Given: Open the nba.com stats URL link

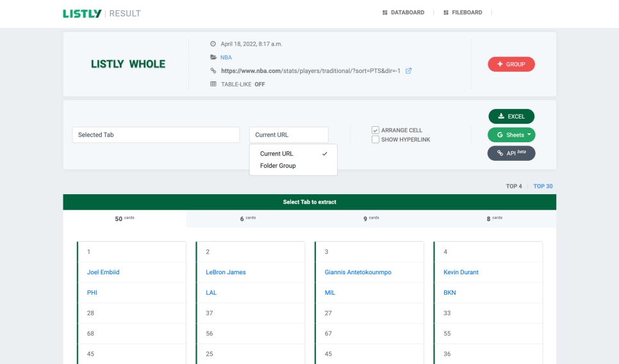Looking at the screenshot, I should (311, 70).
